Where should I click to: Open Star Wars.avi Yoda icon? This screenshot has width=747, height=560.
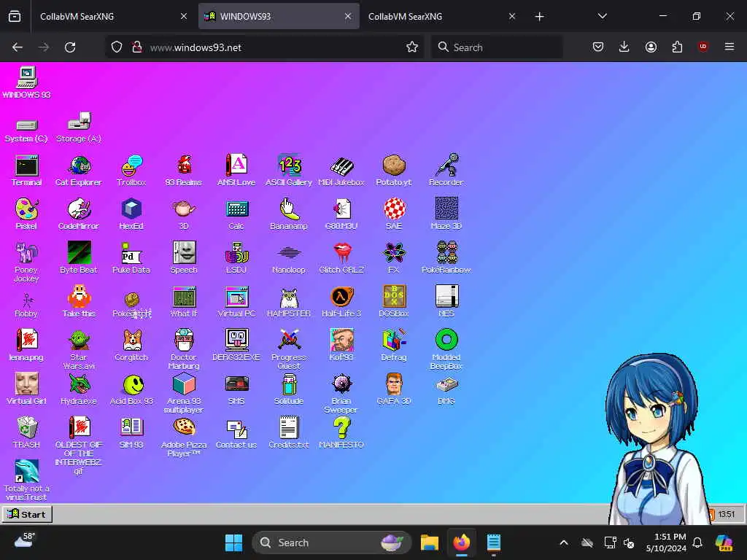tap(79, 349)
